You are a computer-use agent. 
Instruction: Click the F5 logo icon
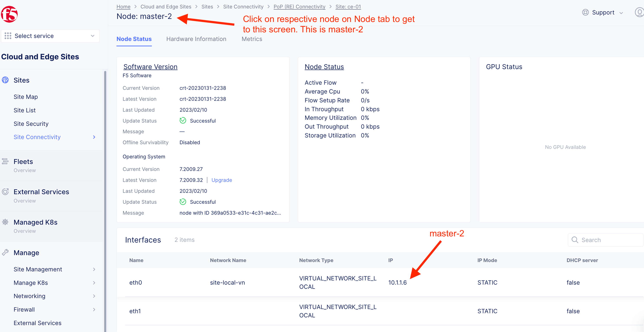tap(10, 14)
